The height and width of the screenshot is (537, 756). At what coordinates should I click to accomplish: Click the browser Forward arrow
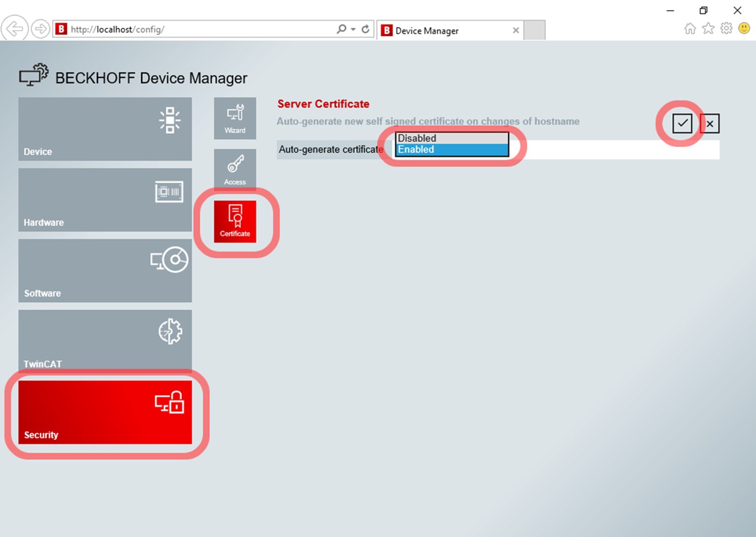tap(40, 29)
